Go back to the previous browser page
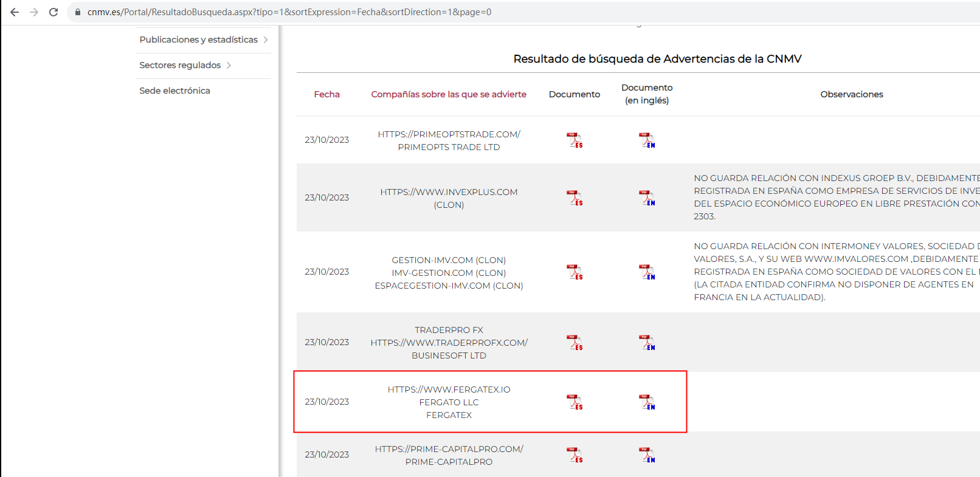The image size is (980, 477). (15, 12)
